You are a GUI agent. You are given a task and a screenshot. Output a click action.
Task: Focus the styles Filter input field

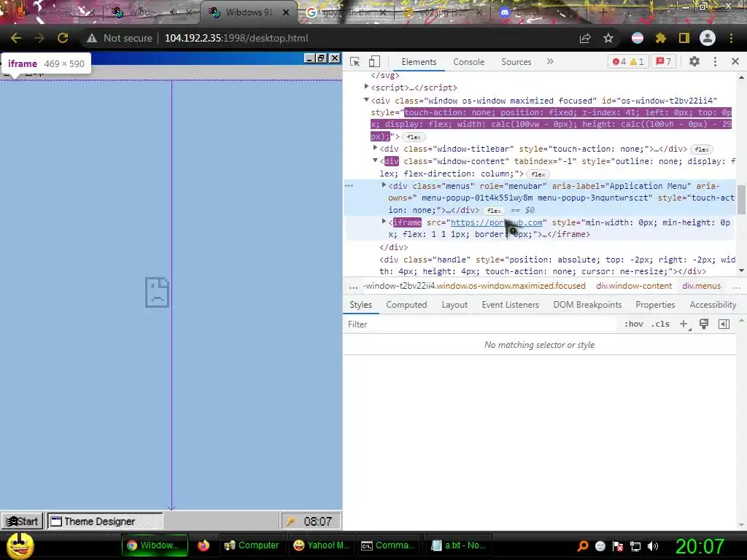pos(479,324)
